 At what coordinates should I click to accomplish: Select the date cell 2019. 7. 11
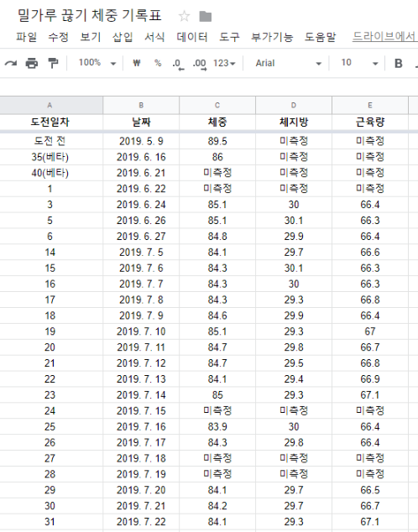[x=141, y=347]
